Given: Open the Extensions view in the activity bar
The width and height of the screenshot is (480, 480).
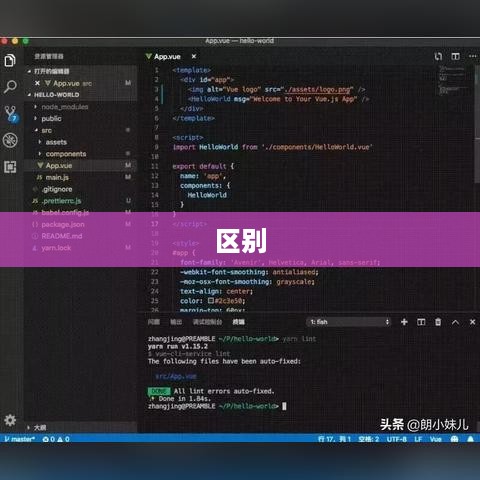Looking at the screenshot, I should tap(10, 167).
